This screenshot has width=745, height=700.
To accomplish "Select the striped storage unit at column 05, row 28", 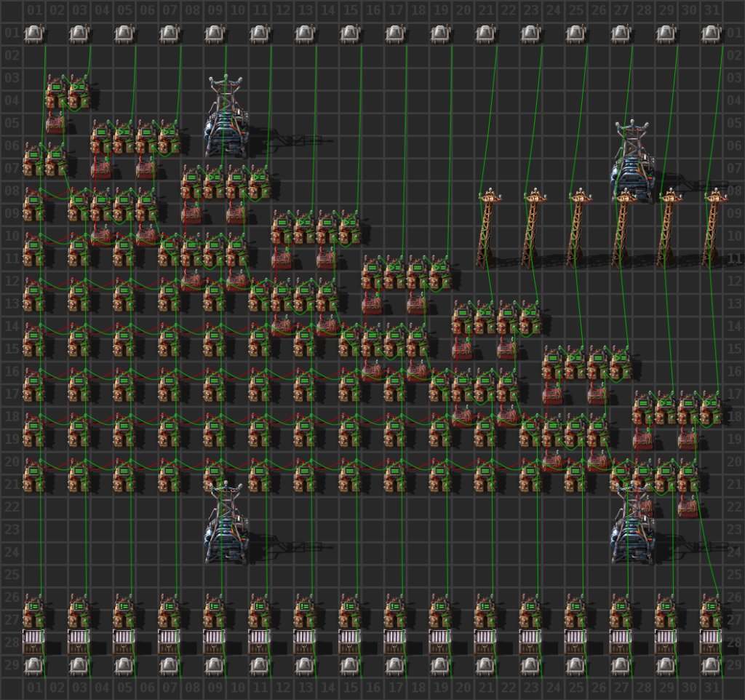I will coord(124,642).
